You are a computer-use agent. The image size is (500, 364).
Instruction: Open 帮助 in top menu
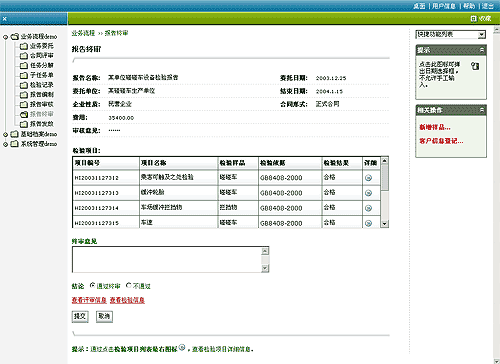(469, 6)
